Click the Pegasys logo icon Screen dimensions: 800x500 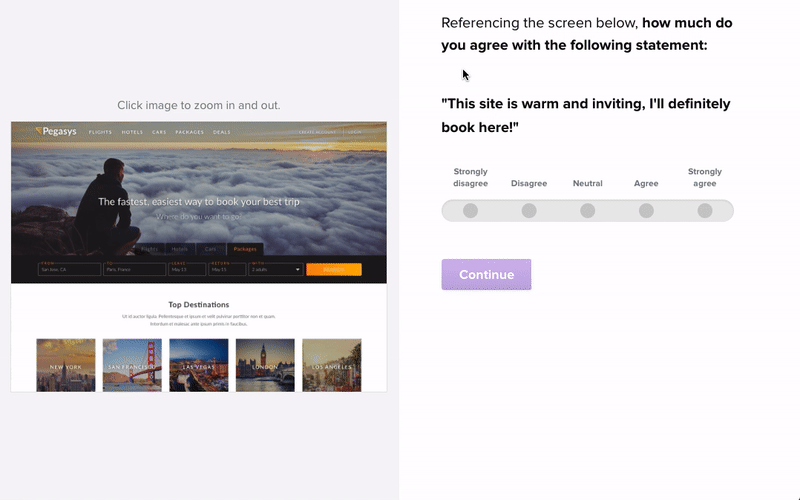click(x=37, y=130)
